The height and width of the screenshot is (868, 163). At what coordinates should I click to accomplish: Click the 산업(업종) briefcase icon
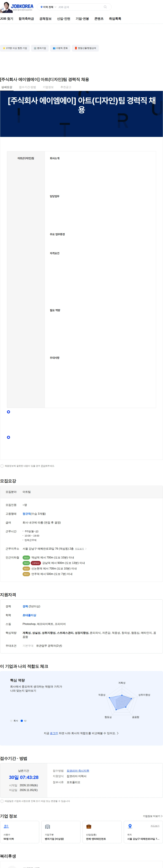pos(89,826)
